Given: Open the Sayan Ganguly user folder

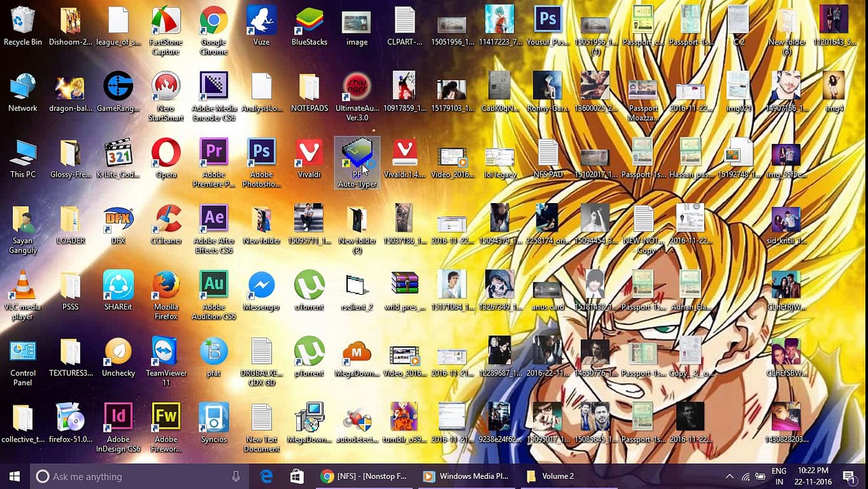Looking at the screenshot, I should click(x=22, y=230).
